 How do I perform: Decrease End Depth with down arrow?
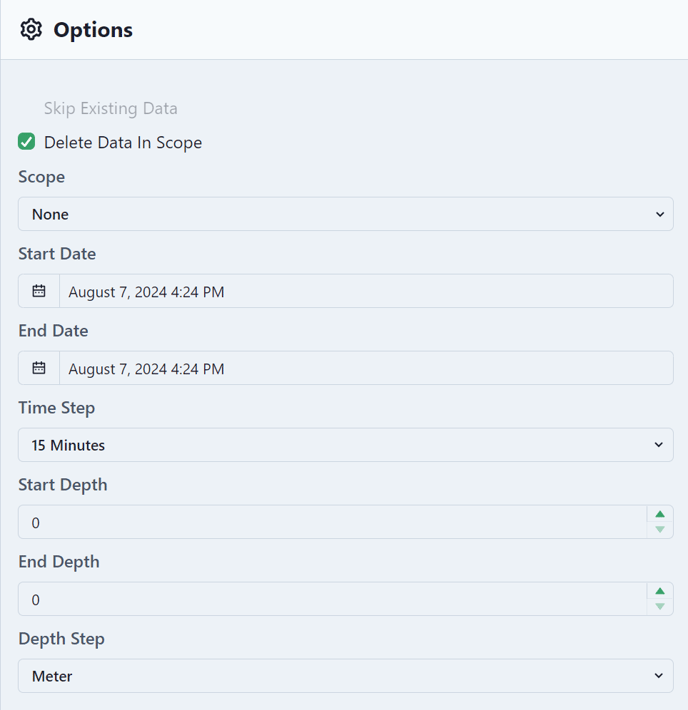[660, 606]
